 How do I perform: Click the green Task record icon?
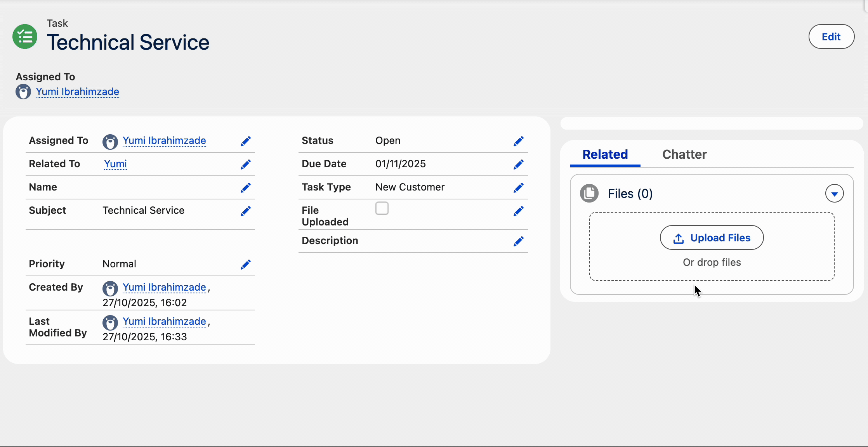24,36
